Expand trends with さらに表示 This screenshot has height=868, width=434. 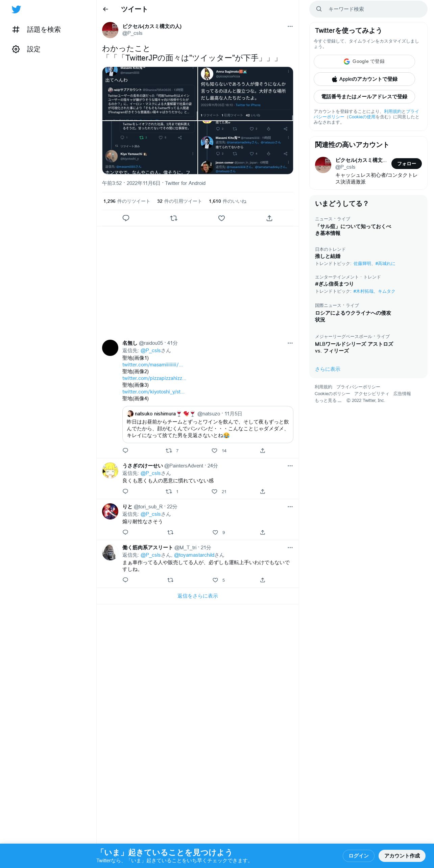328,369
